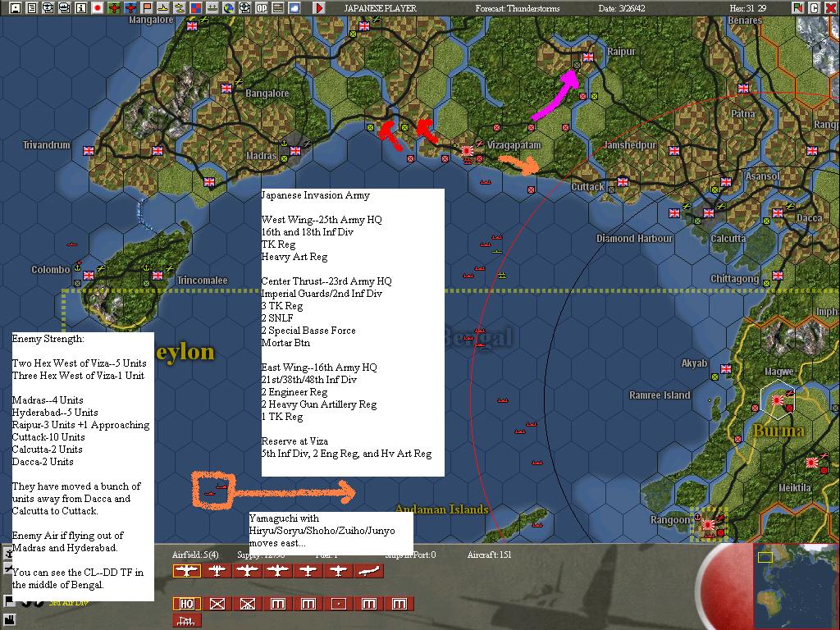
Task: Click the red X exit icon
Action: pyautogui.click(x=830, y=8)
